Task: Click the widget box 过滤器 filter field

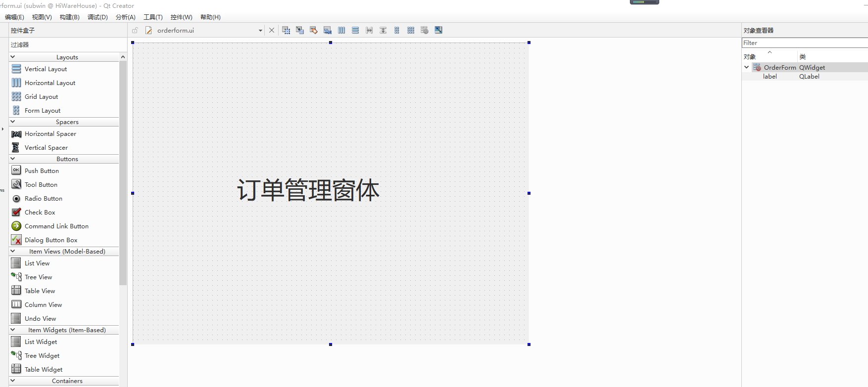Action: pos(68,44)
